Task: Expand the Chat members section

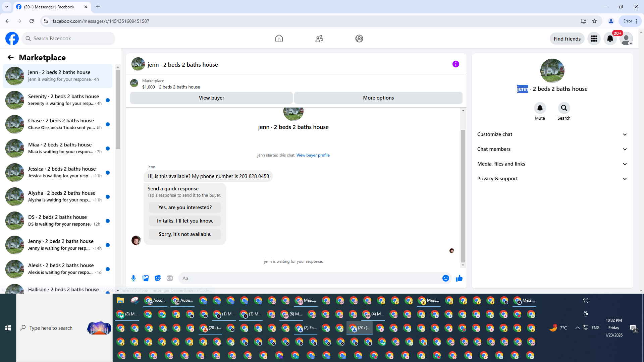Action: (x=552, y=149)
